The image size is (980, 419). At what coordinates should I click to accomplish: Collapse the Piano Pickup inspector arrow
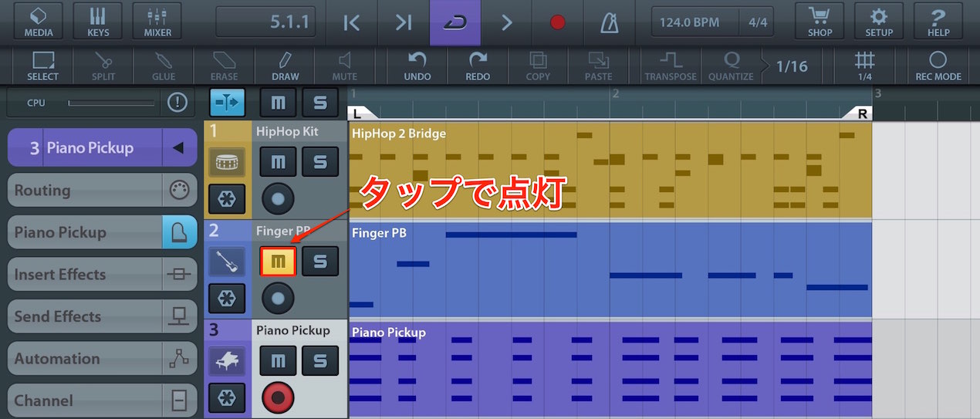pyautogui.click(x=178, y=147)
